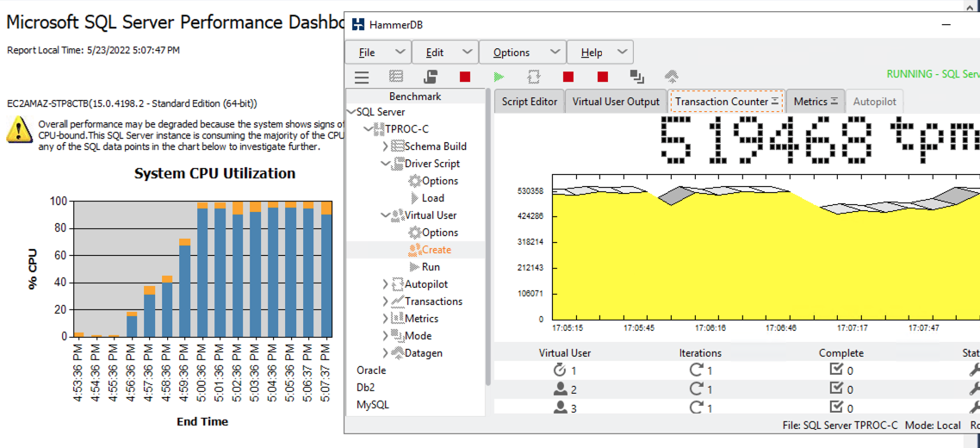The width and height of the screenshot is (980, 448).
Task: Click the 'Mode: Local' status bar entry
Action: click(x=933, y=426)
